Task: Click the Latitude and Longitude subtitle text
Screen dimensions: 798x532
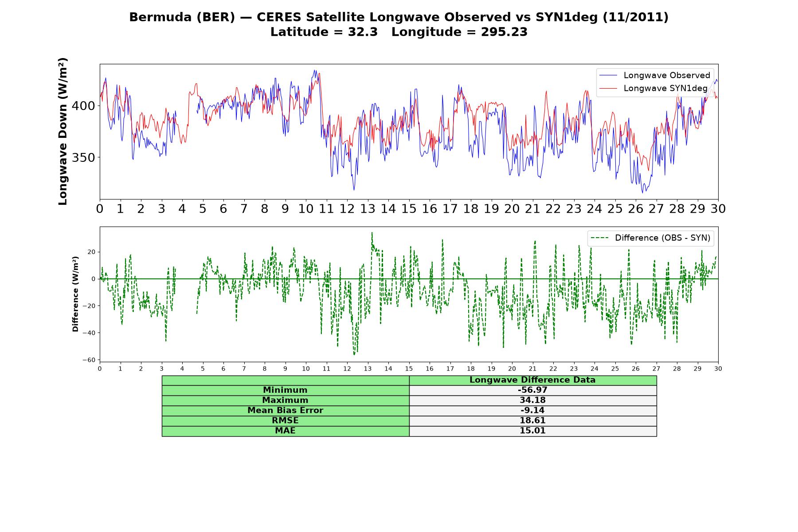Action: (x=399, y=32)
